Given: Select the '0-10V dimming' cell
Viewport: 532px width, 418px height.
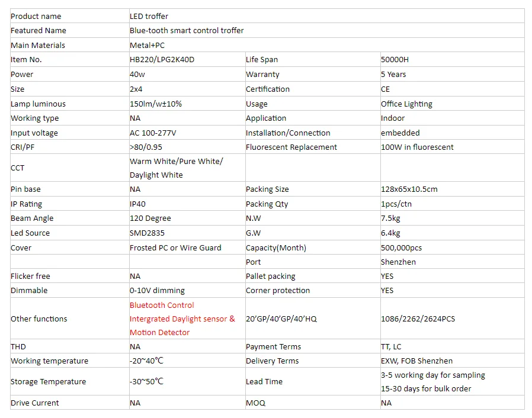Looking at the screenshot, I should click(x=157, y=291).
